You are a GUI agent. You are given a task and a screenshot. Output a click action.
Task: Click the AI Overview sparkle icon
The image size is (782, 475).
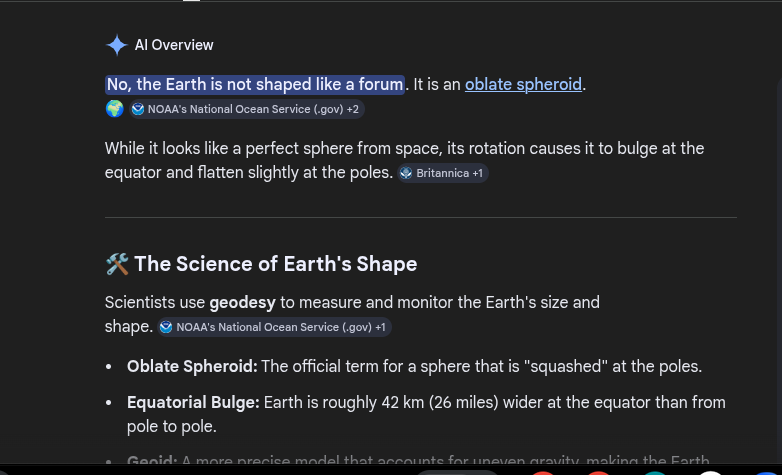pos(116,45)
